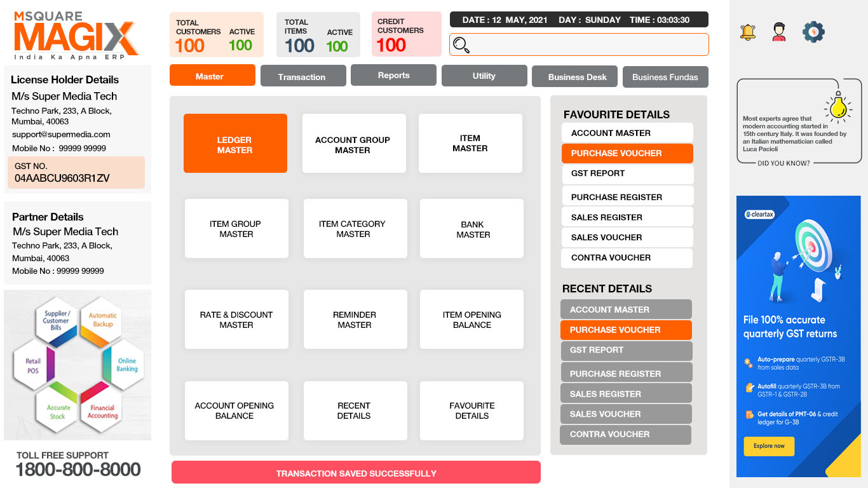The height and width of the screenshot is (488, 868).
Task: Select the Item Master tile
Action: tap(470, 144)
